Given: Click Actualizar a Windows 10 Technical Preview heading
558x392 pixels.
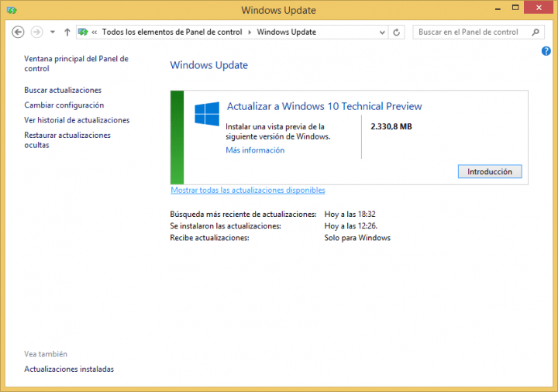Looking at the screenshot, I should [x=324, y=106].
